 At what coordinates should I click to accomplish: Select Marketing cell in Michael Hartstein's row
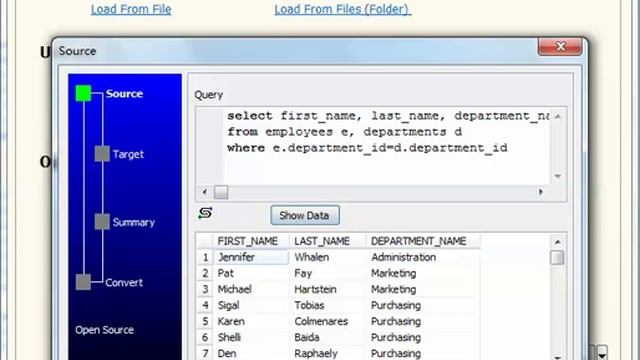(x=422, y=289)
